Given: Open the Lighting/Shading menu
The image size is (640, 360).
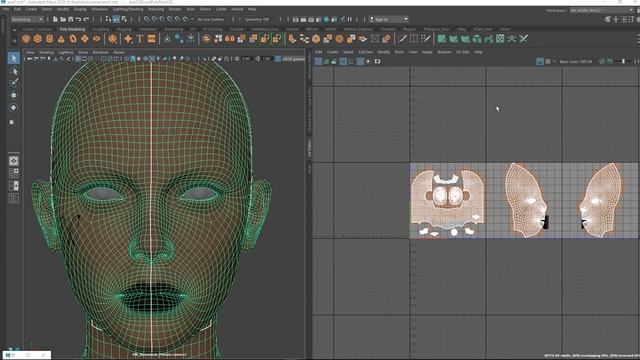Looking at the screenshot, I should pos(128,9).
